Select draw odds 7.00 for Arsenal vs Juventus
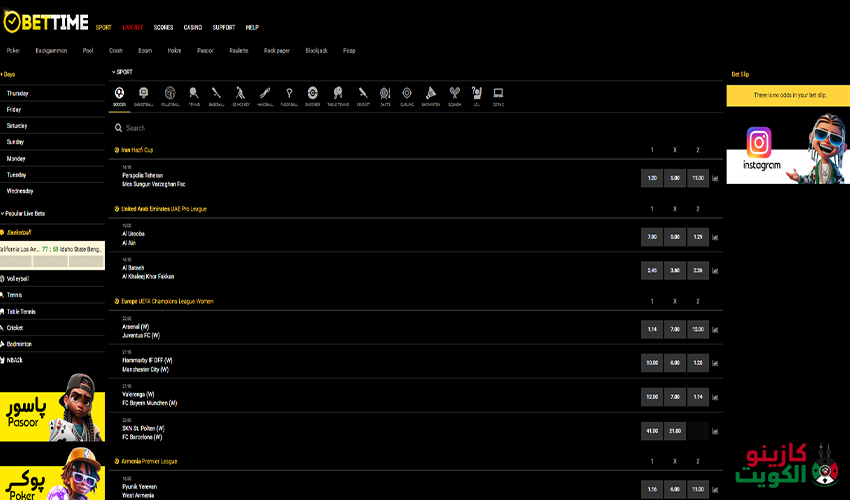 pos(675,329)
